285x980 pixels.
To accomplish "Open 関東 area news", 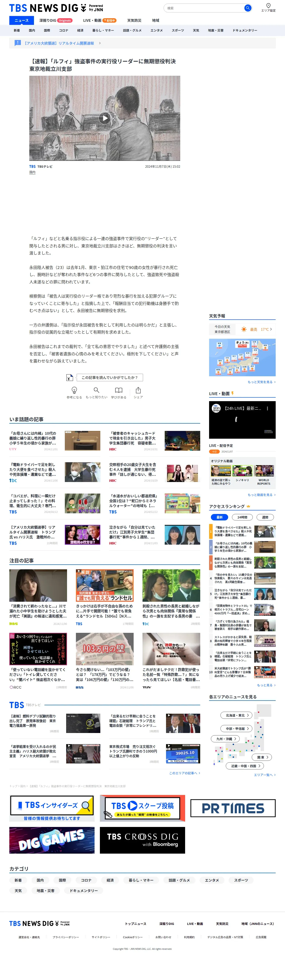I will pos(262,757).
